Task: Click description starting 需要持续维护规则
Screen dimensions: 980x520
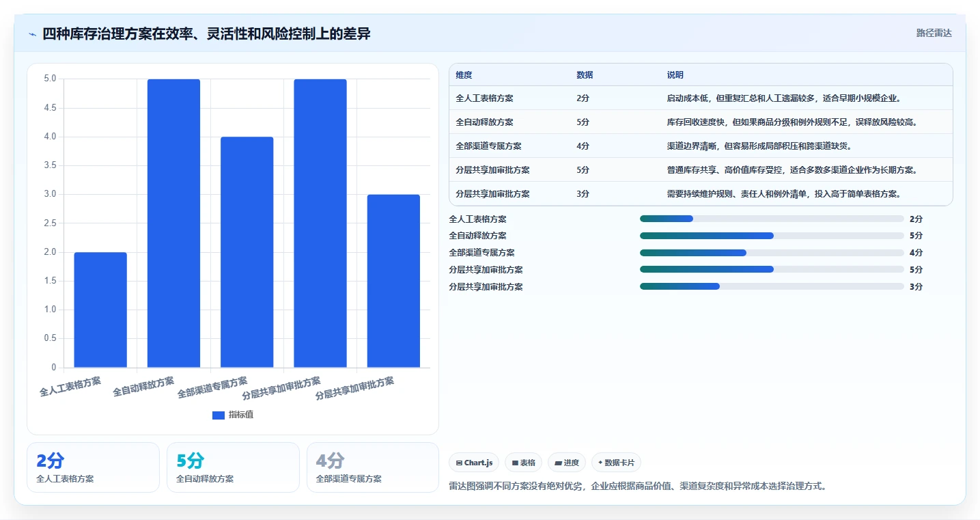Action: pos(784,194)
